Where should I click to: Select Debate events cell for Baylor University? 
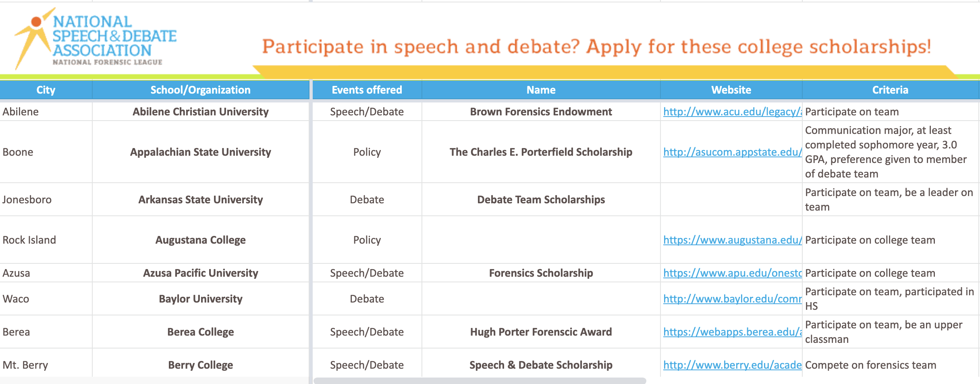coord(367,299)
